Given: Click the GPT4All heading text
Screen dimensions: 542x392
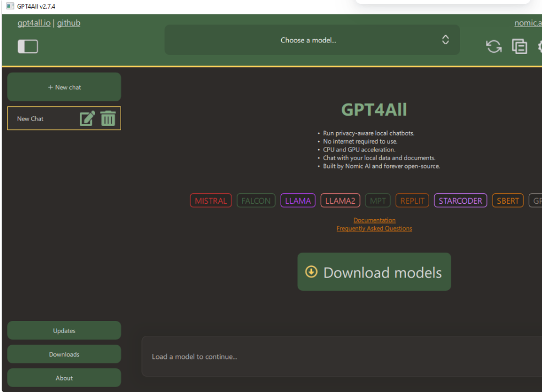Looking at the screenshot, I should (x=374, y=110).
